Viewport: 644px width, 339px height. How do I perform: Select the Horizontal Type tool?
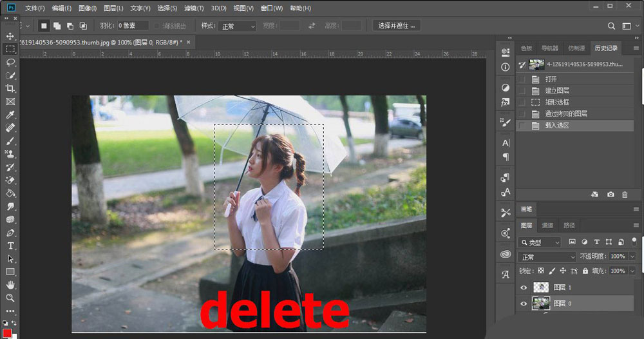point(10,246)
